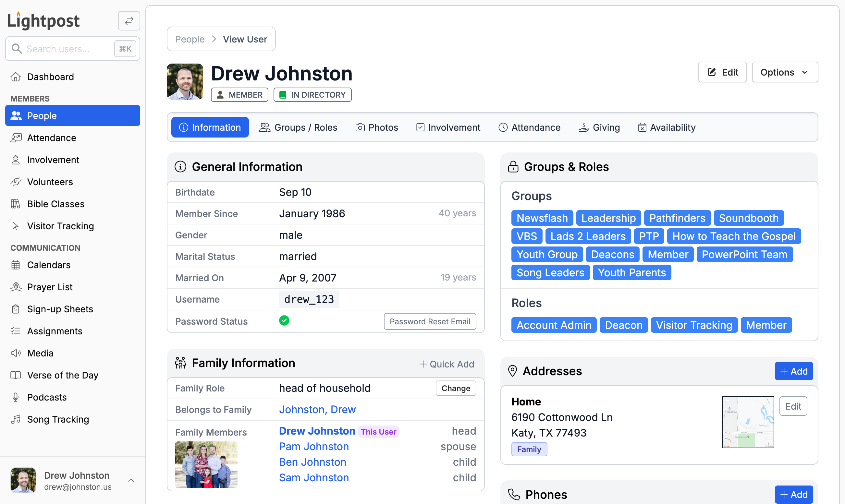
Task: Send a Password Reset Email
Action: pos(429,321)
